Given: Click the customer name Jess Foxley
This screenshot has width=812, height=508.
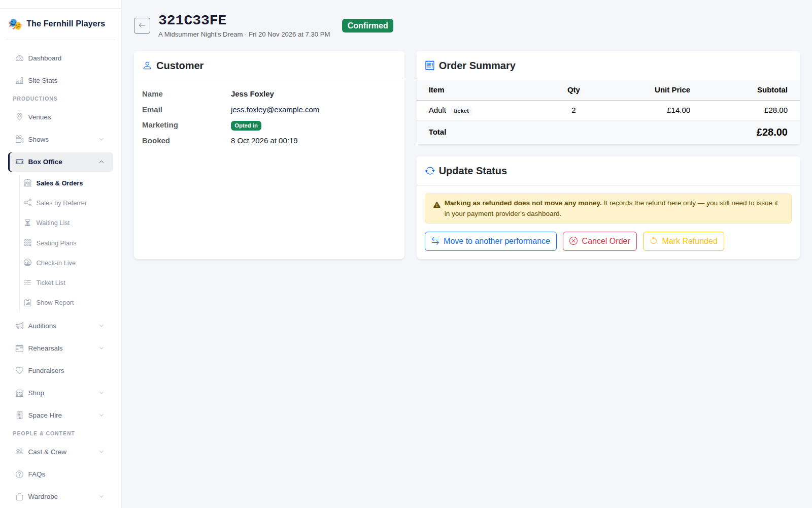Looking at the screenshot, I should click(x=252, y=94).
